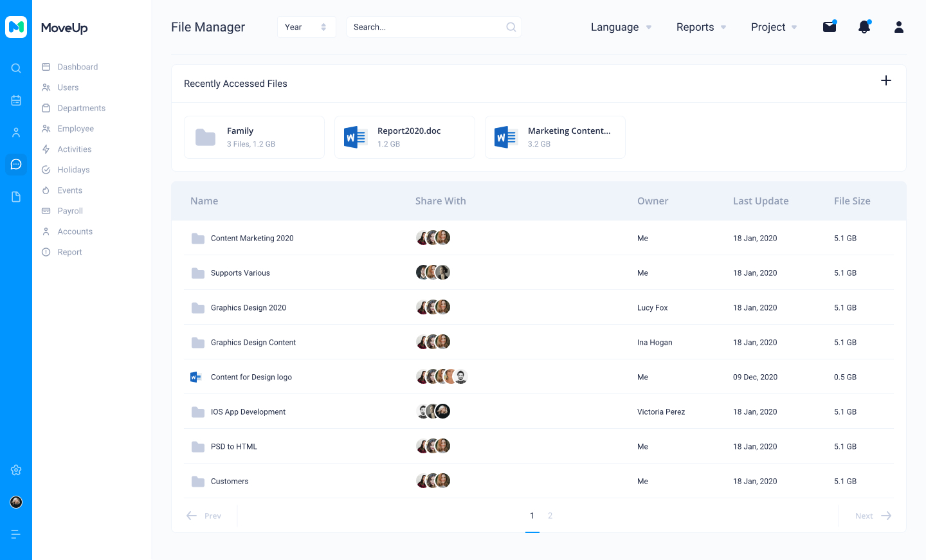Viewport: 926px width, 560px height.
Task: Open Events in the side menu
Action: pyautogui.click(x=62, y=190)
